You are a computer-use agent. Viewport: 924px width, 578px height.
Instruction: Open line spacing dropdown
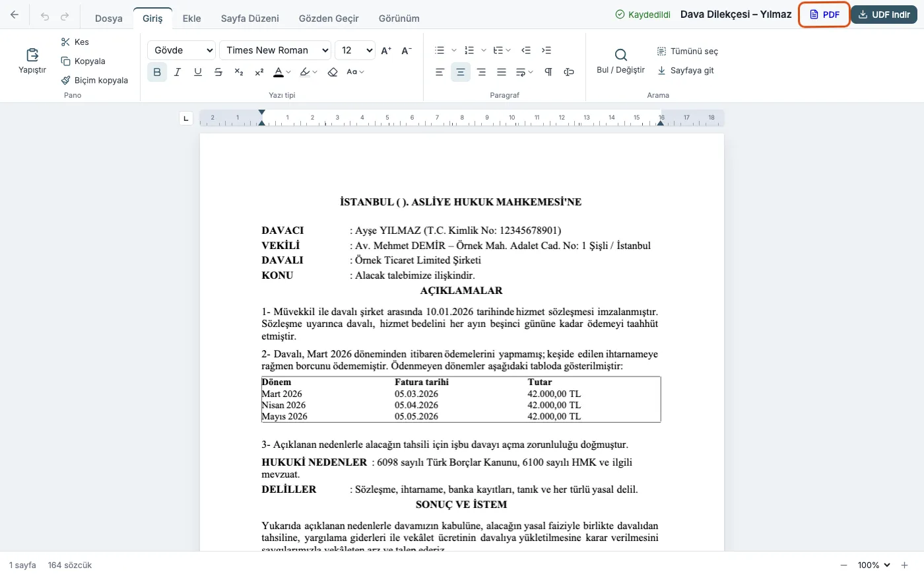[x=525, y=72]
